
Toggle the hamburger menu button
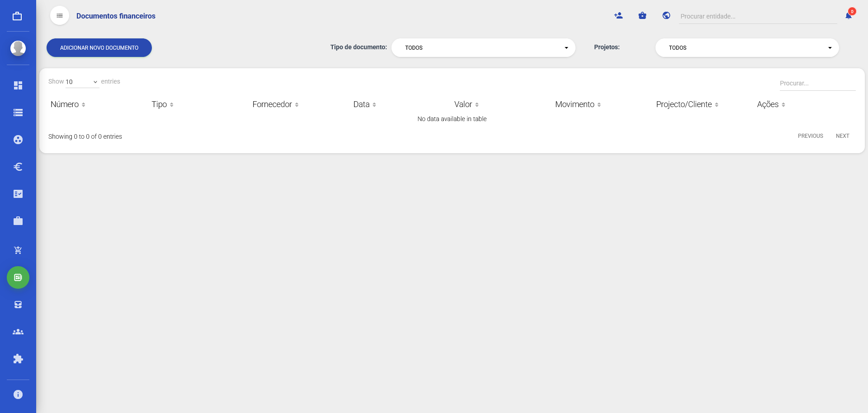tap(60, 16)
